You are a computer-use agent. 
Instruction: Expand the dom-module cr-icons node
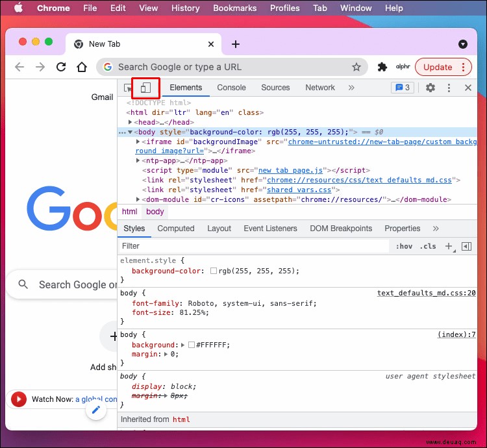click(x=138, y=199)
